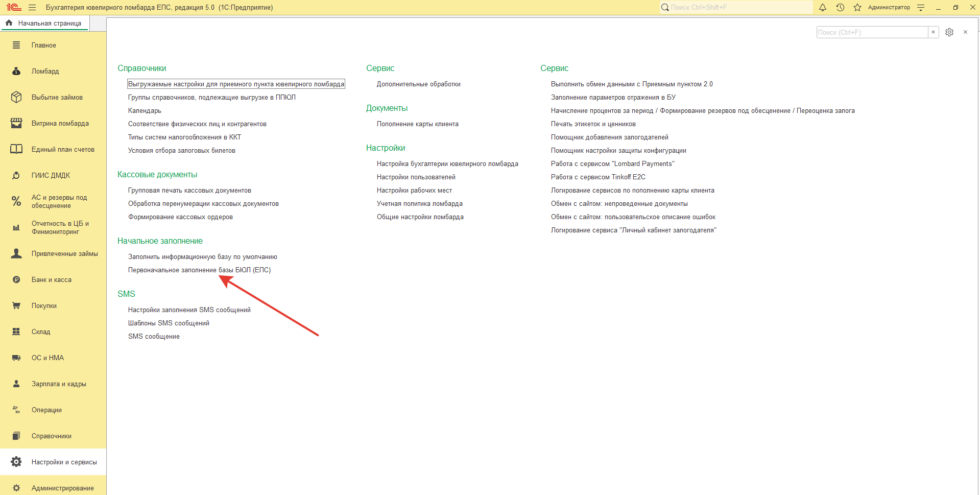
Task: Open the Банк и касса section label
Action: (x=52, y=280)
